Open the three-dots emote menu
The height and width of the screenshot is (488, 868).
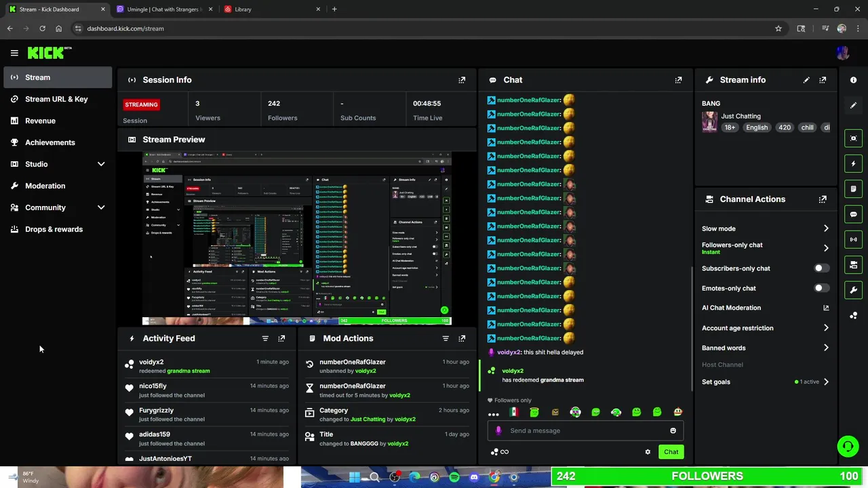494,413
